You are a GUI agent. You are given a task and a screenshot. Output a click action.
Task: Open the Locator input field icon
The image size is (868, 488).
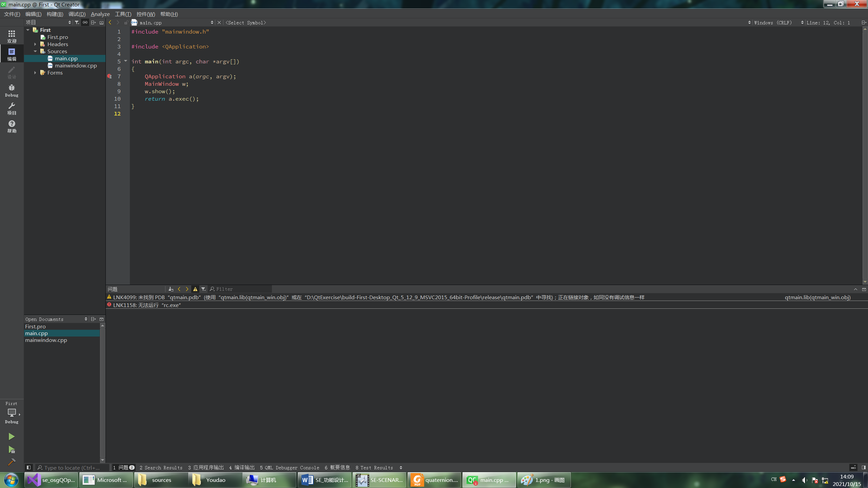tap(40, 468)
